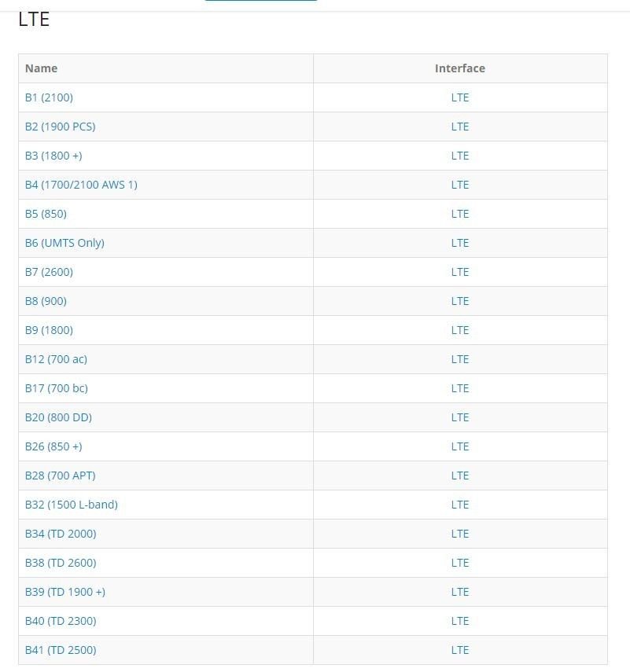This screenshot has height=672, width=630.
Task: Open the LTE interface link for B40
Action: 460,621
